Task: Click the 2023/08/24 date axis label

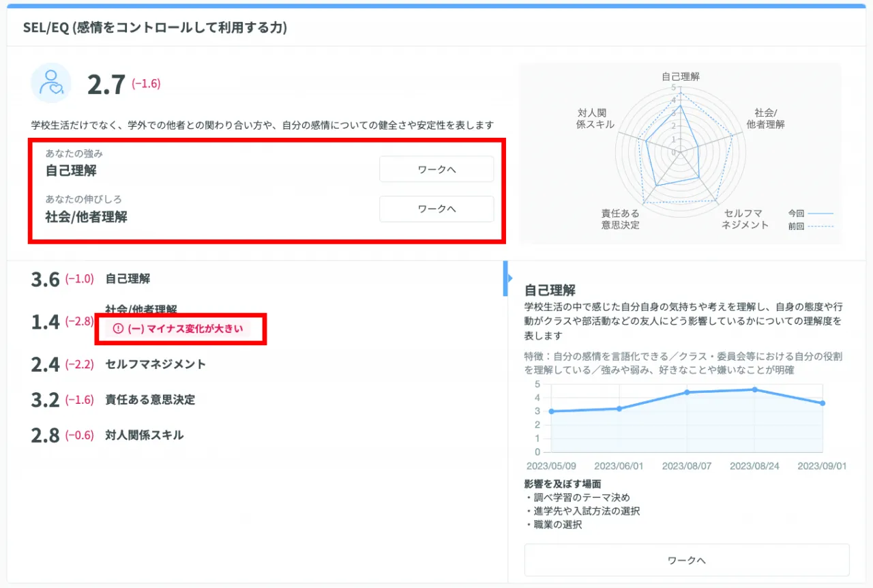Action: (754, 466)
